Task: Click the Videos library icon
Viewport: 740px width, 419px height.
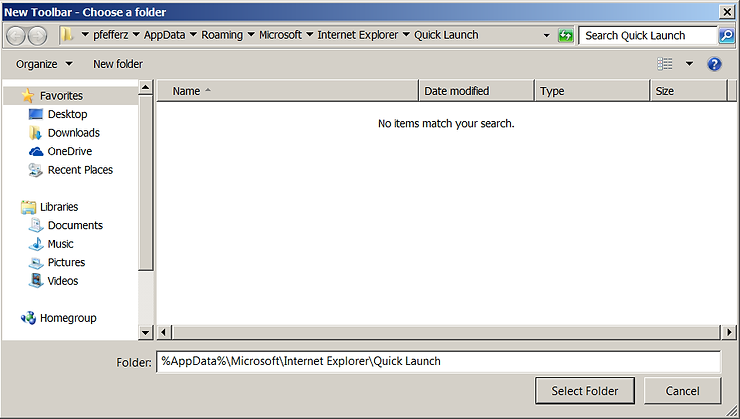Action: [x=36, y=281]
